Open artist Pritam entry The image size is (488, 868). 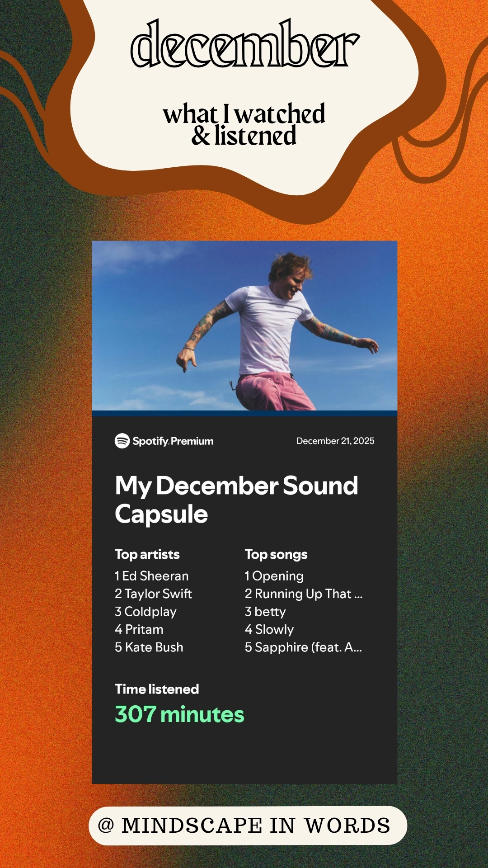(139, 629)
